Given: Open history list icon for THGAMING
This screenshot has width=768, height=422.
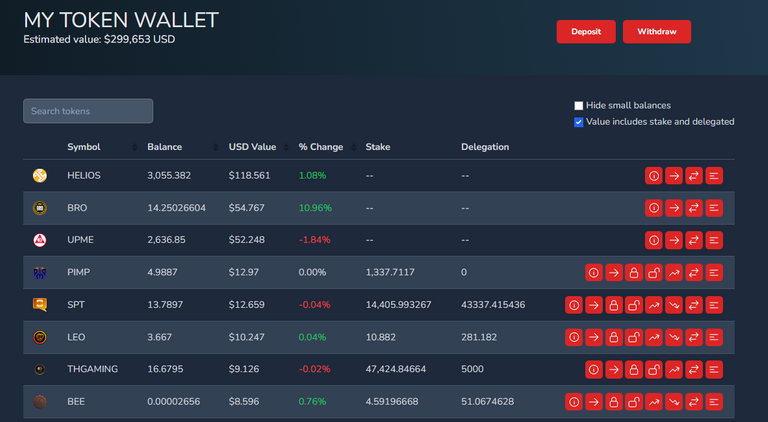Looking at the screenshot, I should pyautogui.click(x=714, y=370).
